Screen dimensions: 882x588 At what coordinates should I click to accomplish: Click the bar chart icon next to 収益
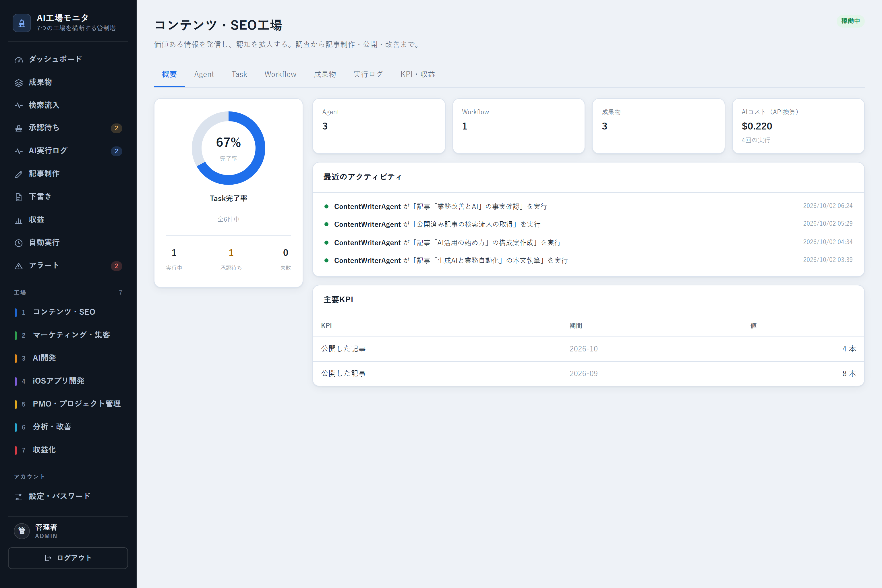[x=18, y=220]
